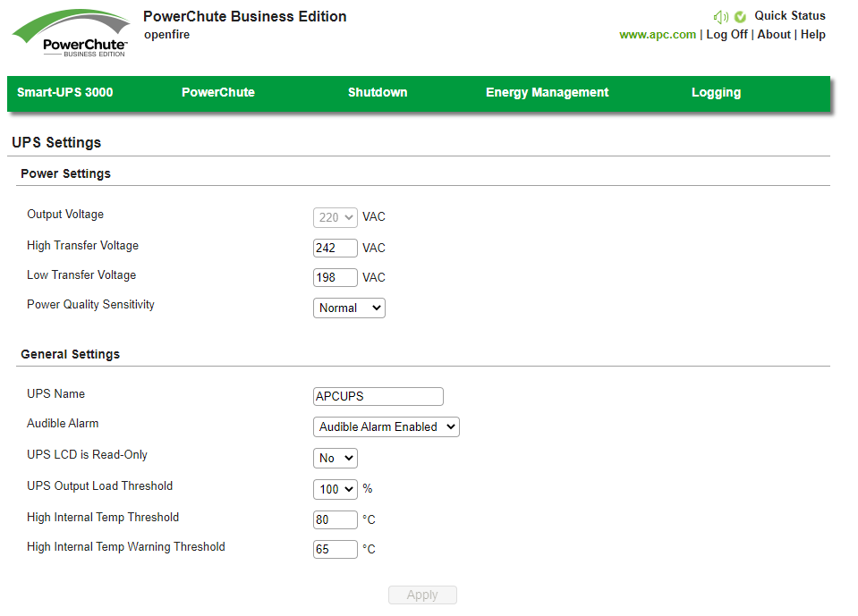Click the UPS Settings heading
The height and width of the screenshot is (616, 858).
[56, 143]
